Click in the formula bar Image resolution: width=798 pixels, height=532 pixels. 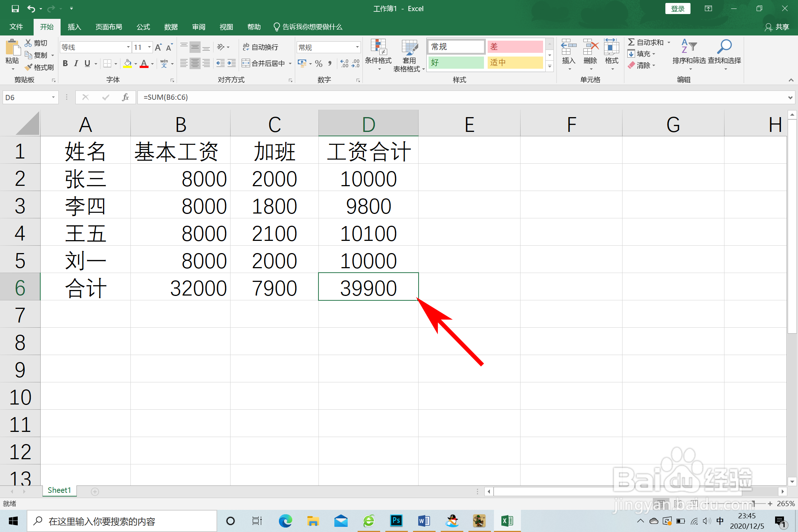tap(462, 97)
